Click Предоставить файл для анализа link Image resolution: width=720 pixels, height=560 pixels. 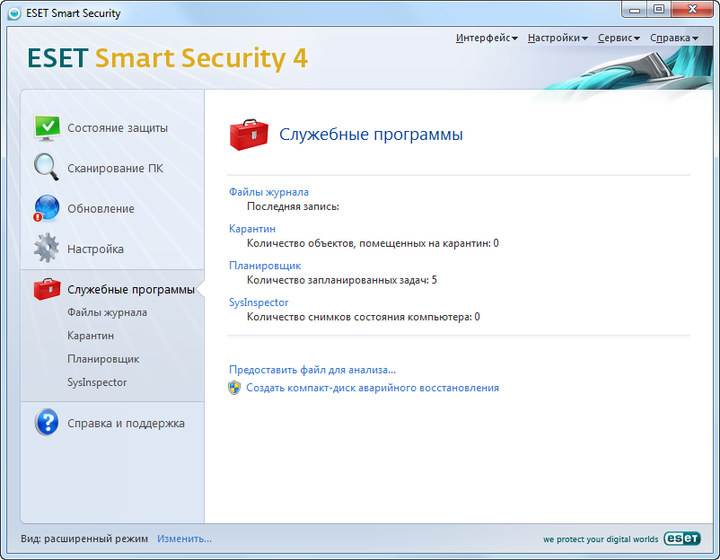pyautogui.click(x=312, y=370)
